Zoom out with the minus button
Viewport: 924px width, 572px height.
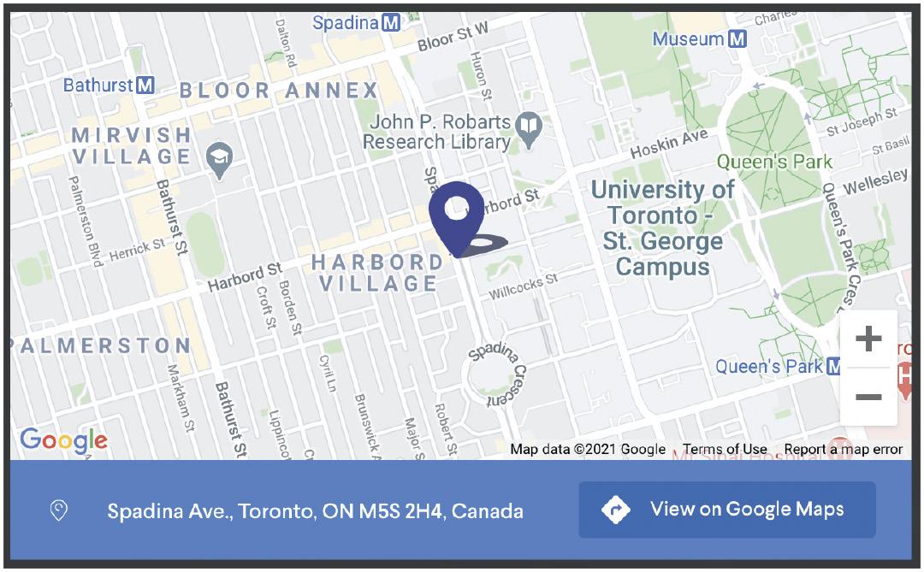tap(868, 397)
